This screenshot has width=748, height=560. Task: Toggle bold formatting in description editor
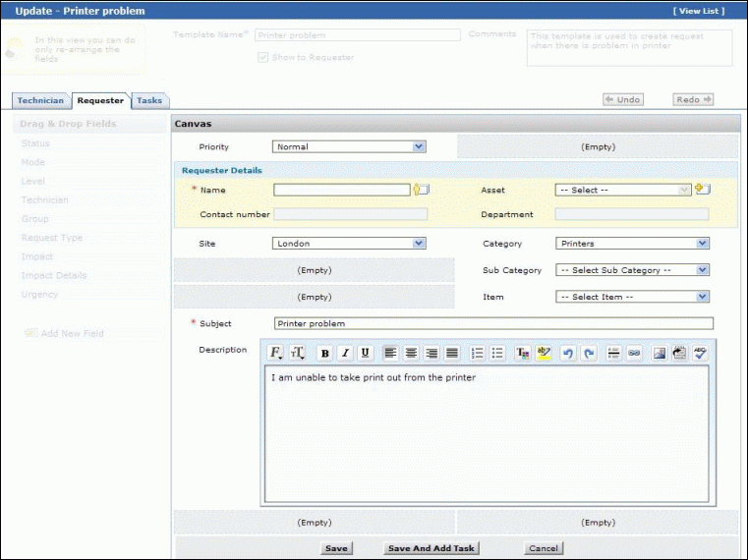click(324, 353)
